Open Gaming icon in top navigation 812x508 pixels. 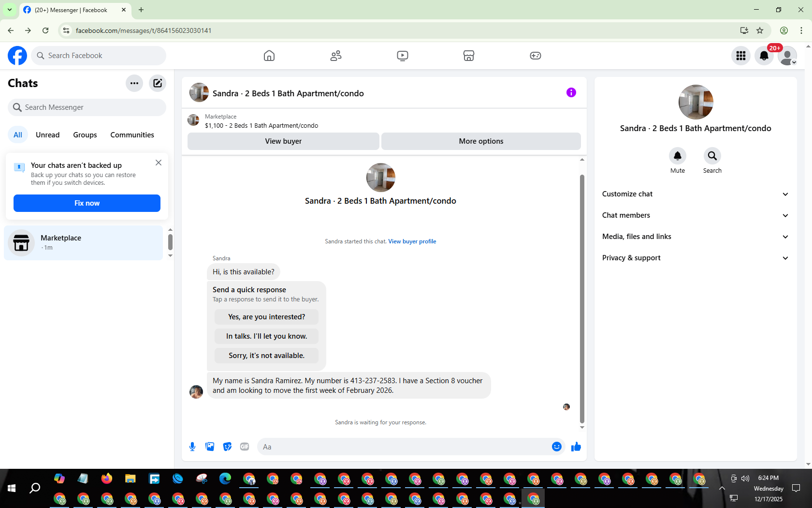click(536, 56)
